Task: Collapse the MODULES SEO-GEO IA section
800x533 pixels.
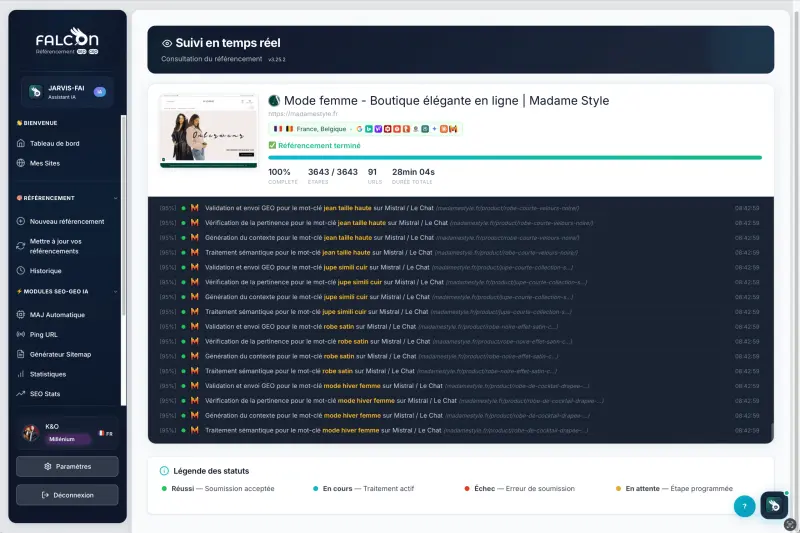Action: click(115, 291)
